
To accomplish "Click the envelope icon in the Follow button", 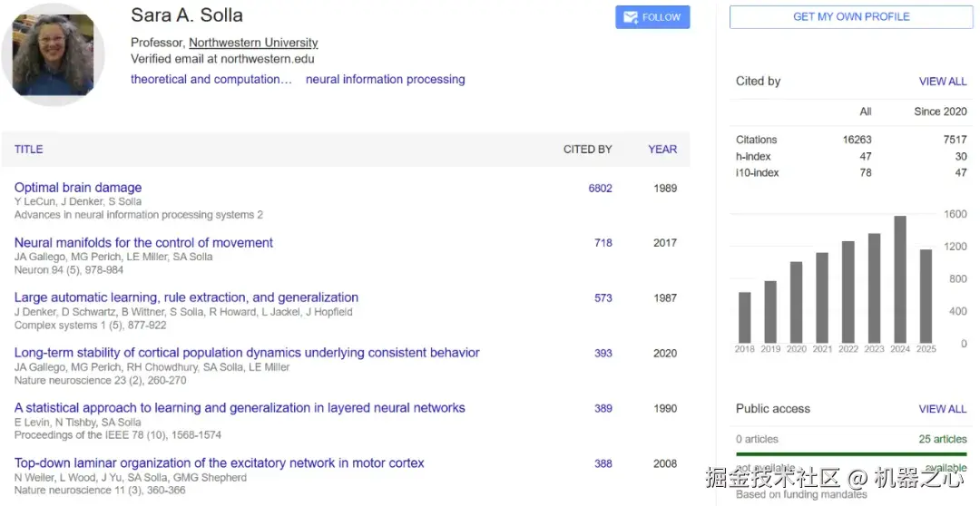I will (630, 17).
